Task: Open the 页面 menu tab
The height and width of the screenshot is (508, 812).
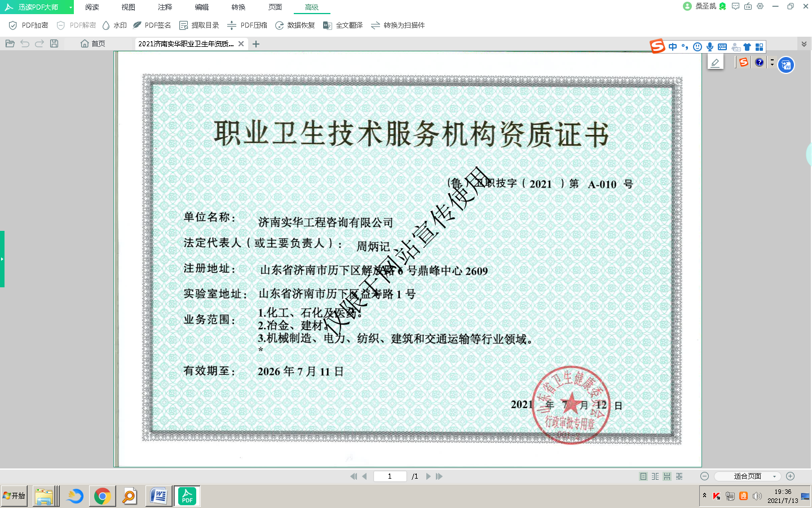Action: [275, 7]
